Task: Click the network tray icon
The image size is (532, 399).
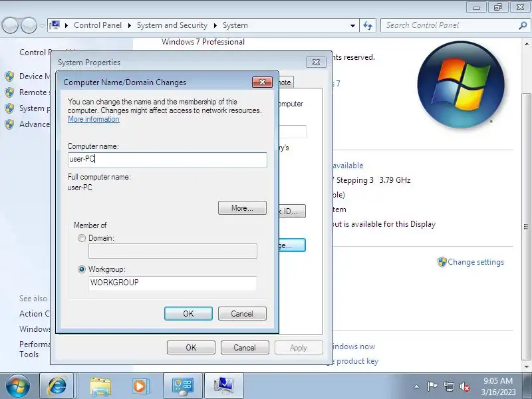Action: (448, 386)
